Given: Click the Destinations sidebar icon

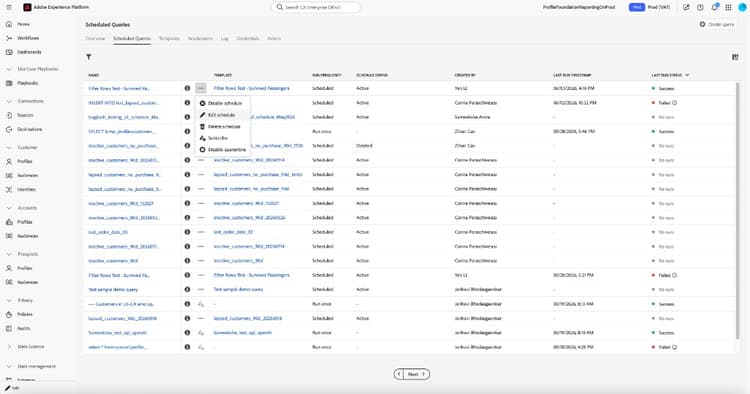Looking at the screenshot, I should 9,129.
